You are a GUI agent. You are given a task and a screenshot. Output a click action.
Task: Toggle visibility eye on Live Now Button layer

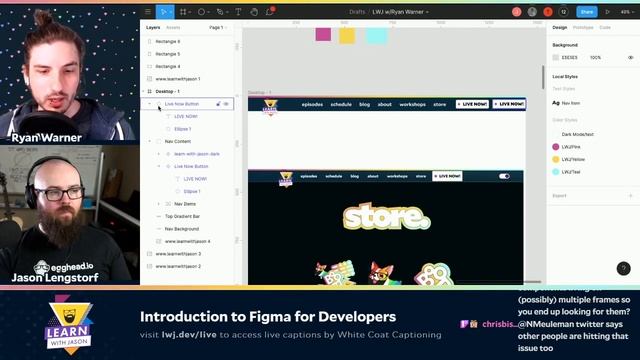(x=226, y=104)
